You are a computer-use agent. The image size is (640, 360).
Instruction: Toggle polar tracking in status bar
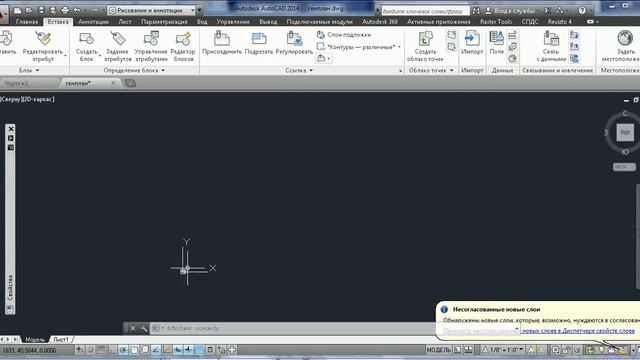pyautogui.click(x=123, y=350)
